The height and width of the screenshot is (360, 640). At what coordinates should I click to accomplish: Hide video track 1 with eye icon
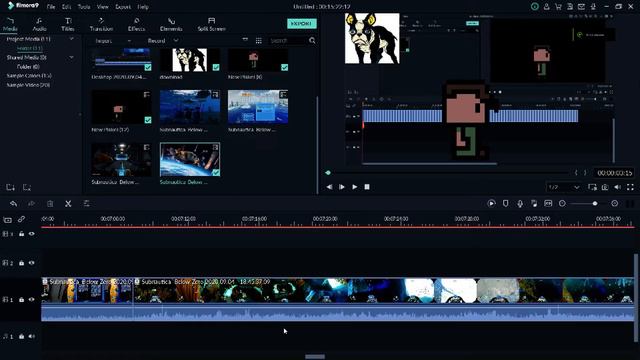32,300
